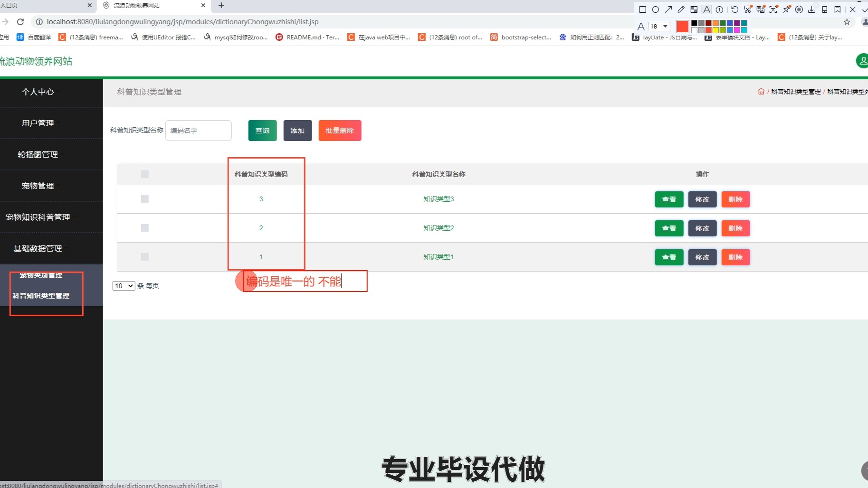Click the screen record icon
Screen dimensions: 868x488
pyautogui.click(x=799, y=9)
